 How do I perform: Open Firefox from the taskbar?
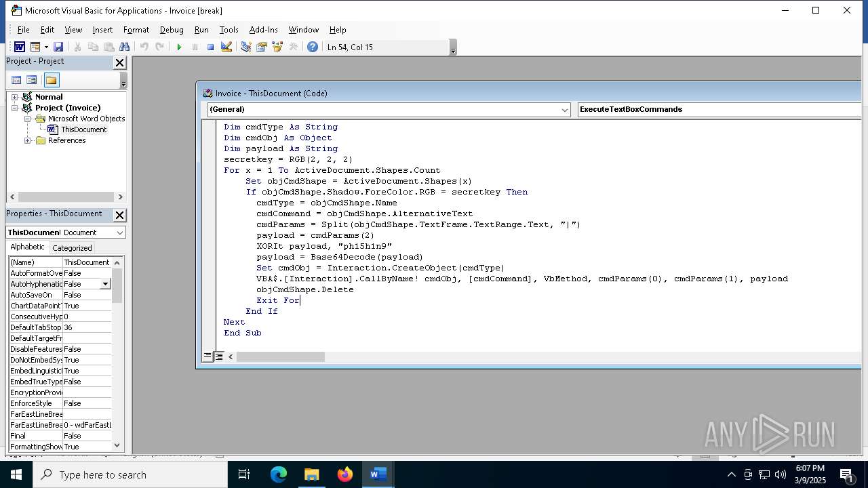click(x=344, y=474)
